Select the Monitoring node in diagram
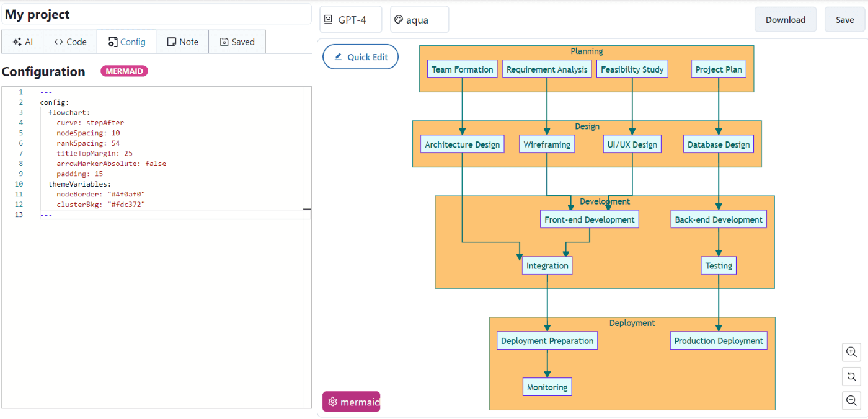The height and width of the screenshot is (419, 868). [x=547, y=386]
